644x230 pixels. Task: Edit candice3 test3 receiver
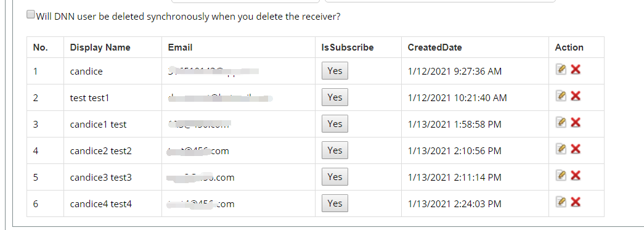[x=561, y=175]
